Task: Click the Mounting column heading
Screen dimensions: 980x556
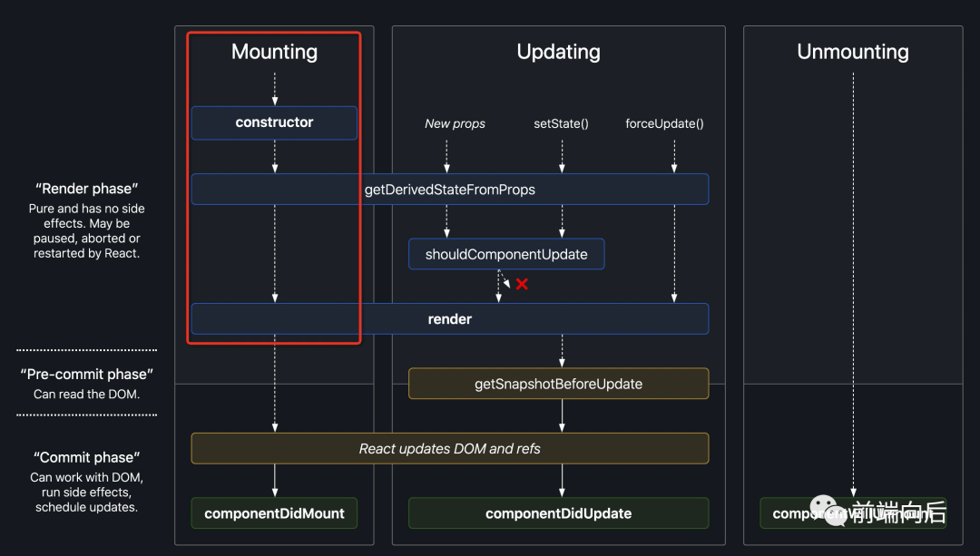Action: [x=274, y=52]
